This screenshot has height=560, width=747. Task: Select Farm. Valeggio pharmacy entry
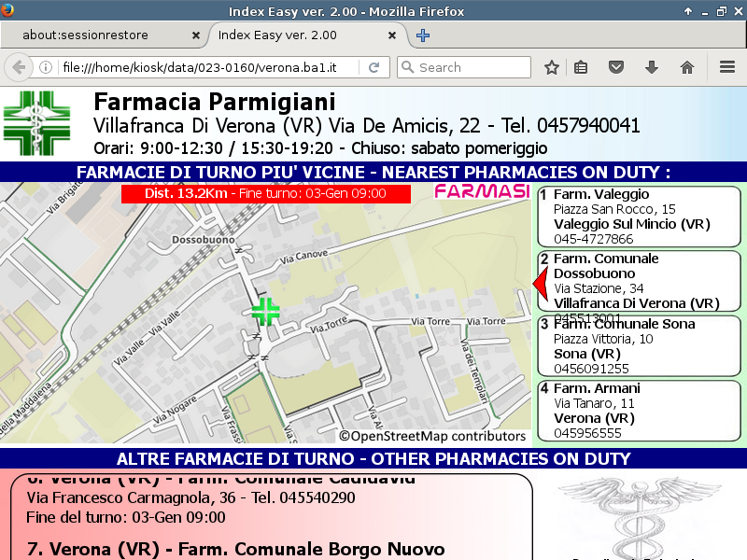point(639,217)
